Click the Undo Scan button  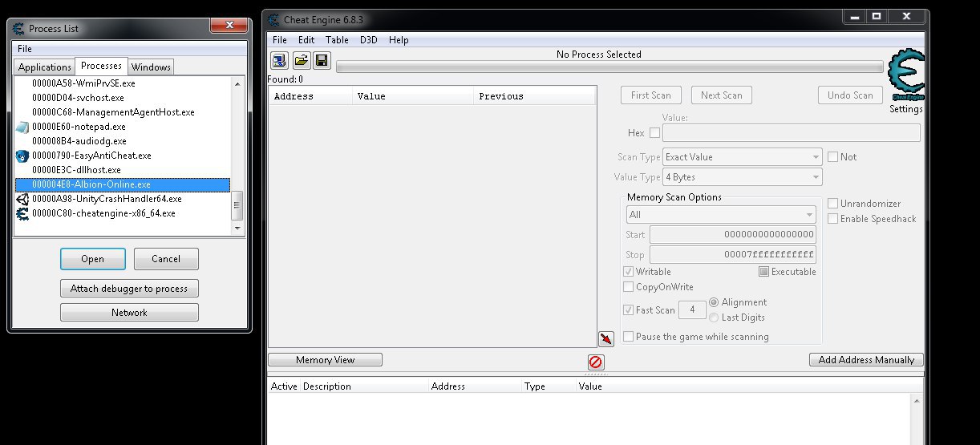(850, 95)
